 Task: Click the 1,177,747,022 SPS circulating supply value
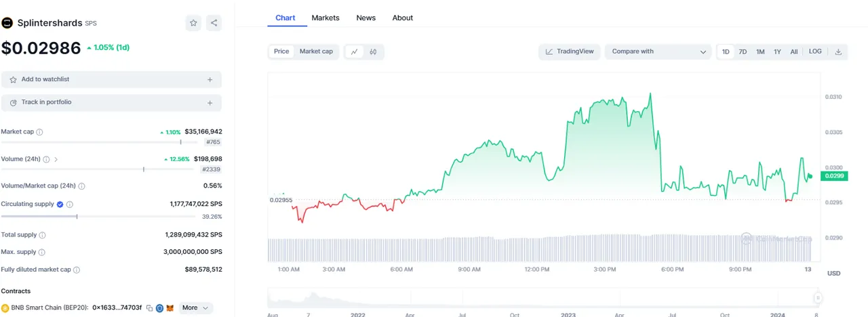(x=196, y=204)
